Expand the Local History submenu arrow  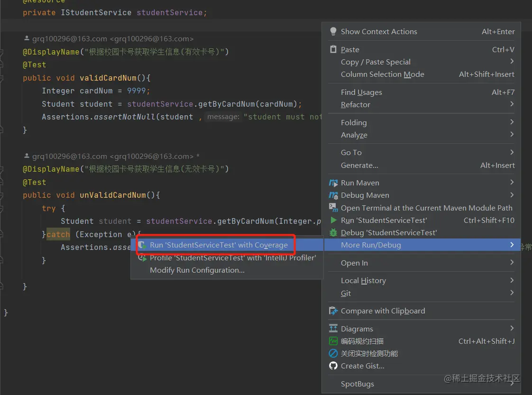pos(512,280)
